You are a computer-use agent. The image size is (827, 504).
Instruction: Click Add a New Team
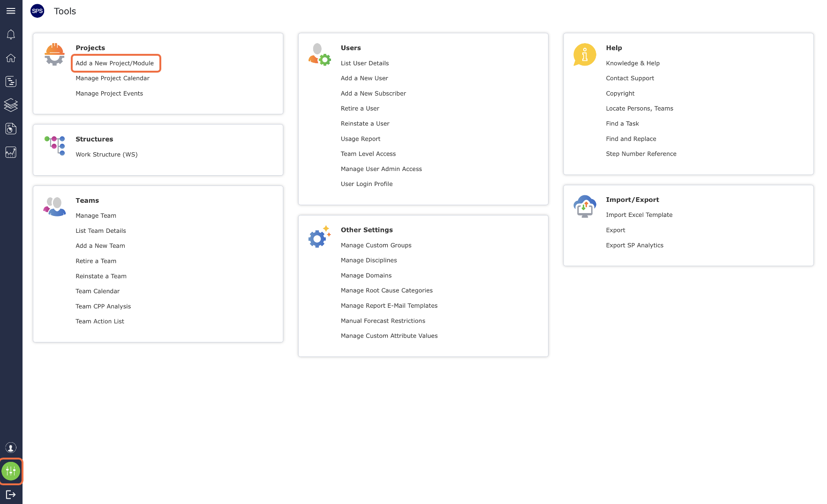[100, 246]
